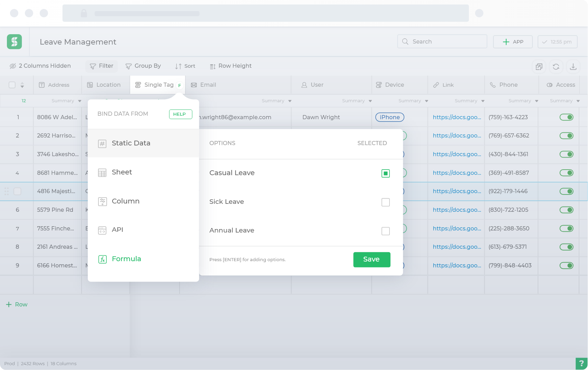Open the Group By option
This screenshot has width=588, height=370.
click(x=143, y=66)
